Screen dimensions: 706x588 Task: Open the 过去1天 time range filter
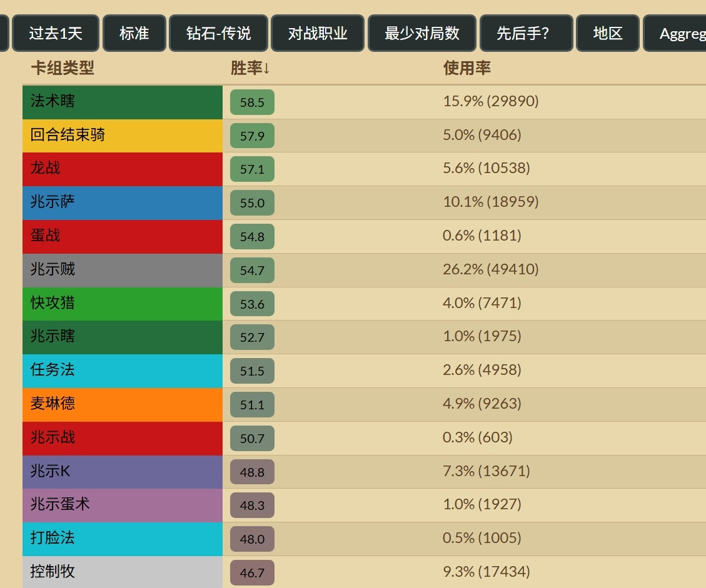coord(55,33)
